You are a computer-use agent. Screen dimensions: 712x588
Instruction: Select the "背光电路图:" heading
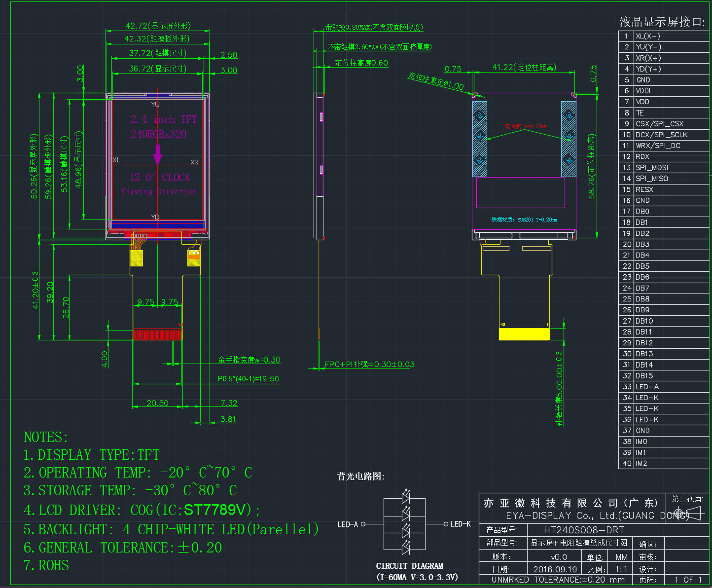361,477
